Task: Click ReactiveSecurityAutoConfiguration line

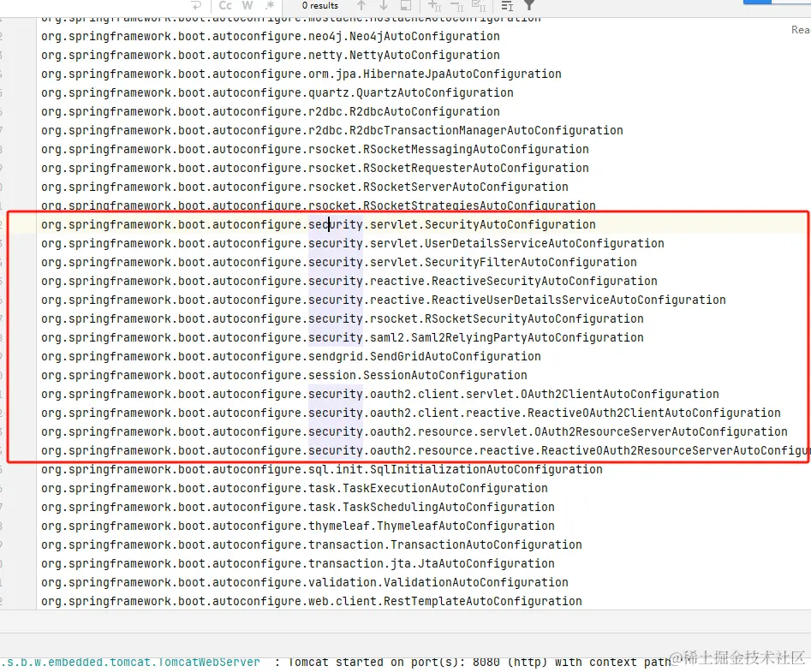Action: coord(349,281)
